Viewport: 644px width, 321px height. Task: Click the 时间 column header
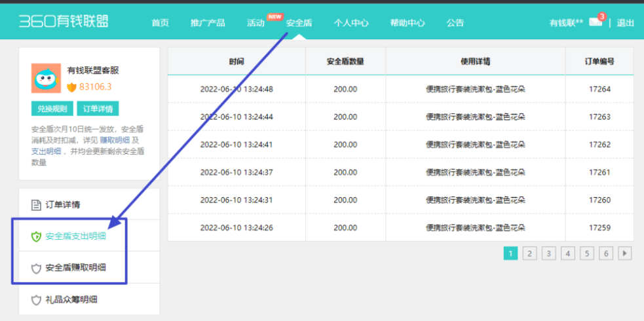[237, 62]
